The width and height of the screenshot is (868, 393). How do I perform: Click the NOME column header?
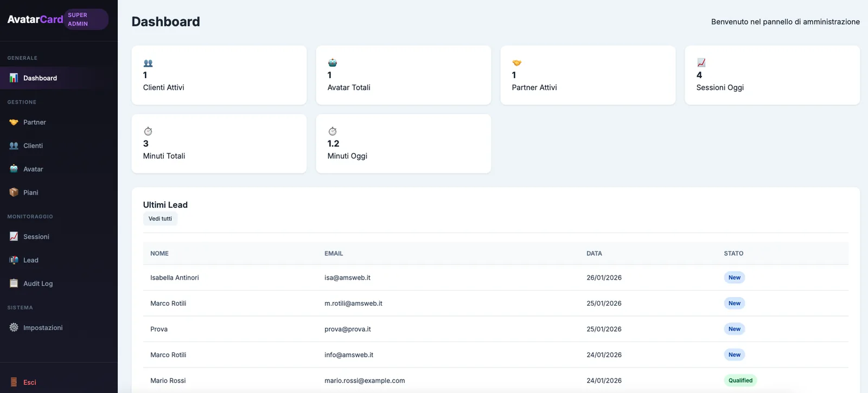(x=159, y=254)
